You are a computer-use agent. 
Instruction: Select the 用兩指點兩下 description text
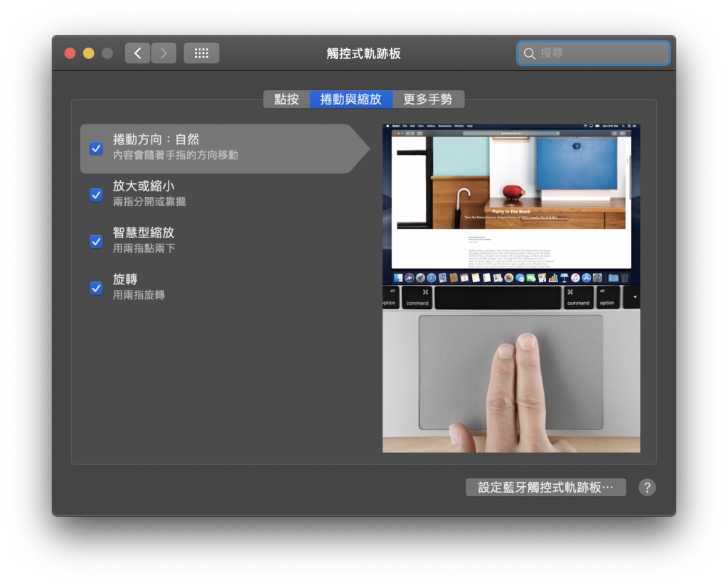click(x=144, y=248)
